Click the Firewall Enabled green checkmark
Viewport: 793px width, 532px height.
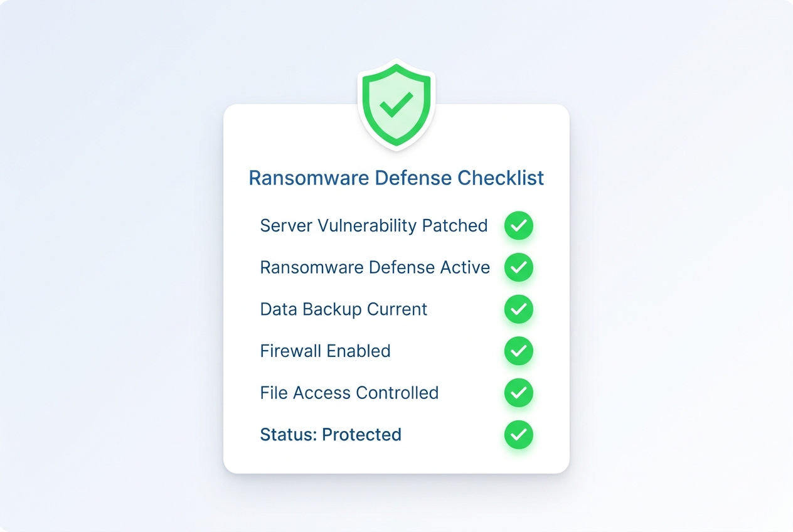[x=519, y=351]
